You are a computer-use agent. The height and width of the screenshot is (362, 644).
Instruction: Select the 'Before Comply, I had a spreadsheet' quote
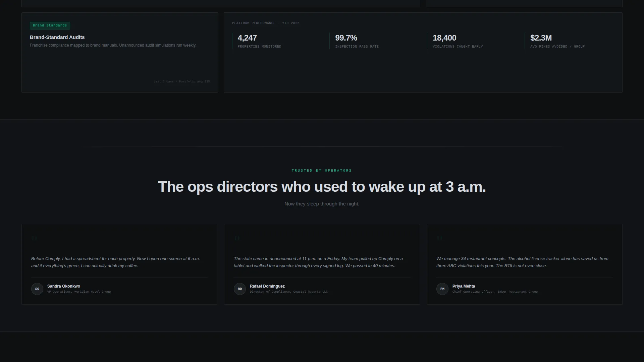click(x=116, y=262)
